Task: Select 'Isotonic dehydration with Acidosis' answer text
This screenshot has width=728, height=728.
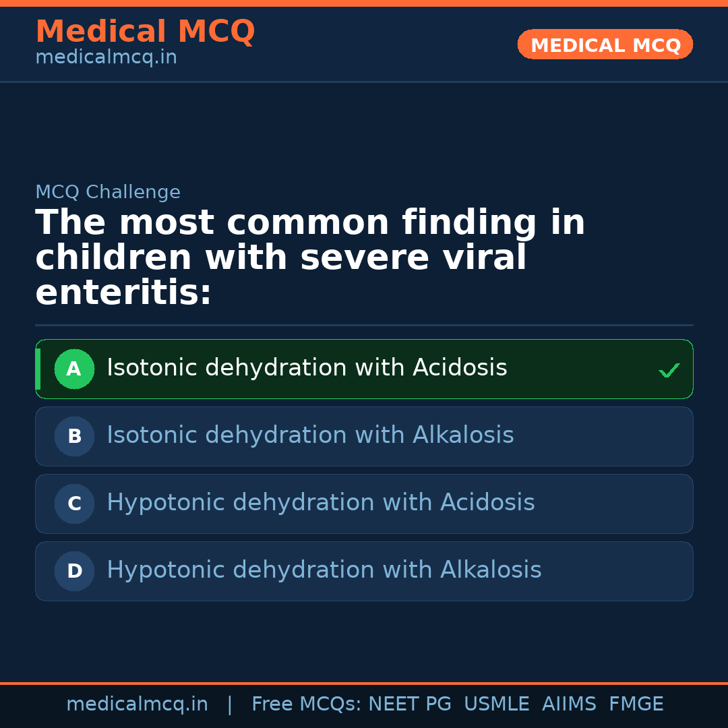Action: pyautogui.click(x=307, y=368)
